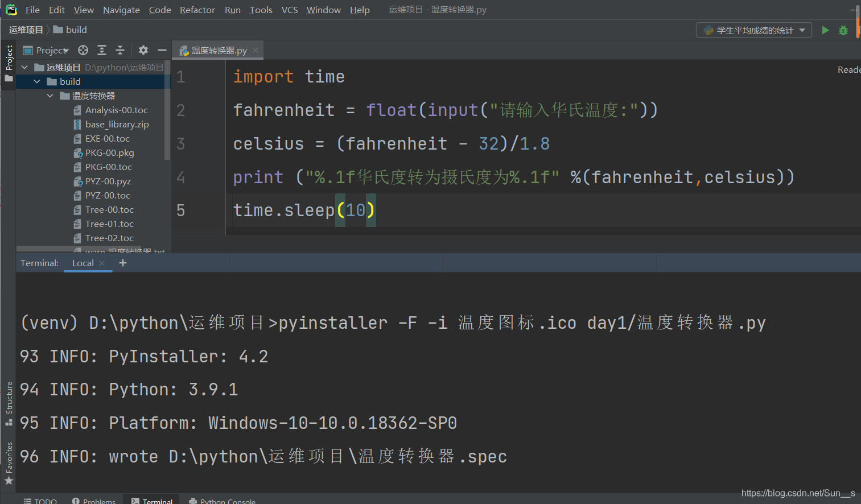Image resolution: width=861 pixels, height=504 pixels.
Task: Click line number 5 in editor gutter
Action: 180,210
